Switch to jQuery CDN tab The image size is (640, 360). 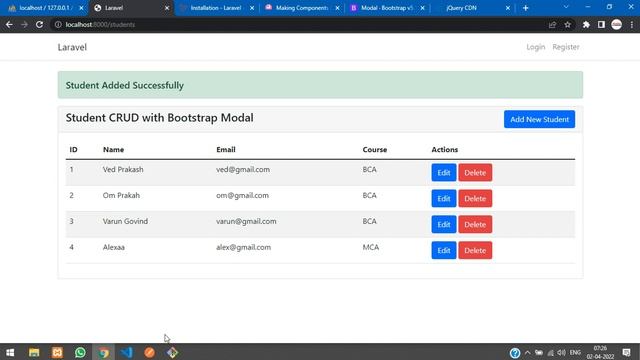point(462,8)
